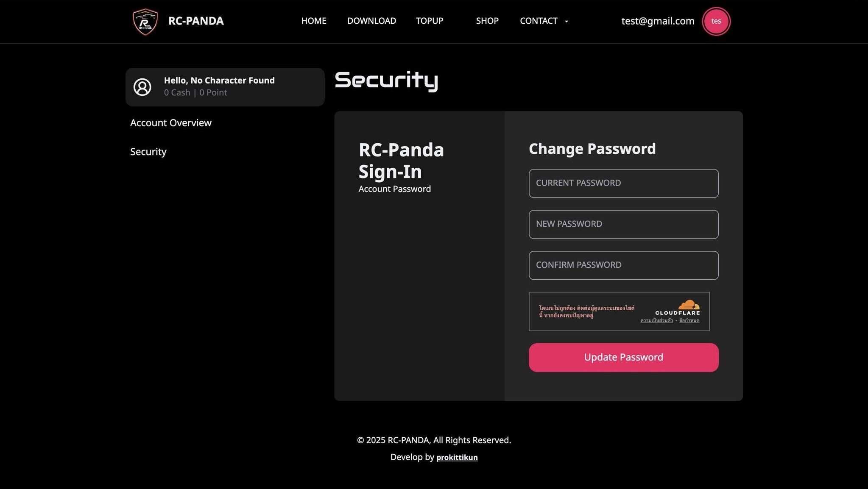Focus the CONFIRM PASSWORD field
The image size is (868, 489).
[x=623, y=265]
